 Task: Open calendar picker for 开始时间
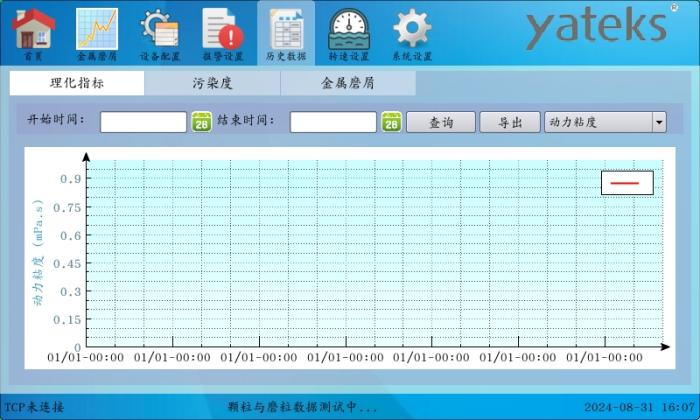(x=201, y=122)
